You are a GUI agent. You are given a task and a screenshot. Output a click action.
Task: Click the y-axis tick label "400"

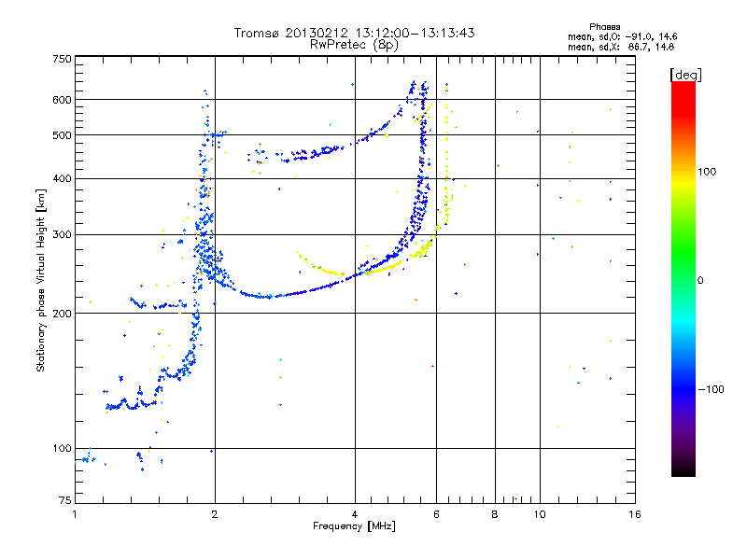tap(62, 178)
